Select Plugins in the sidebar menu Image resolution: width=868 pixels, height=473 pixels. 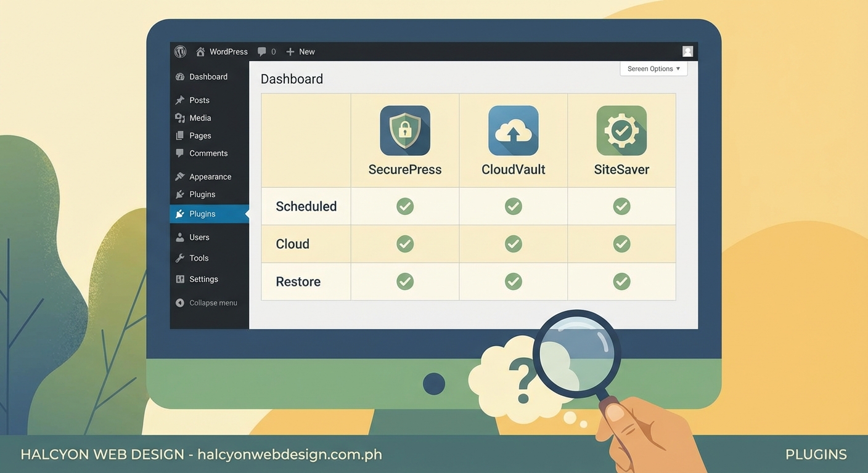point(202,214)
